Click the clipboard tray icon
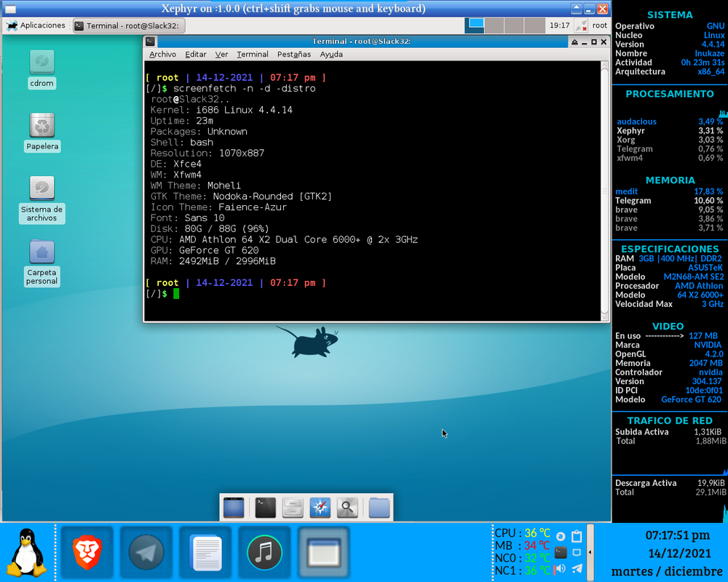728x582 pixels. (x=577, y=536)
